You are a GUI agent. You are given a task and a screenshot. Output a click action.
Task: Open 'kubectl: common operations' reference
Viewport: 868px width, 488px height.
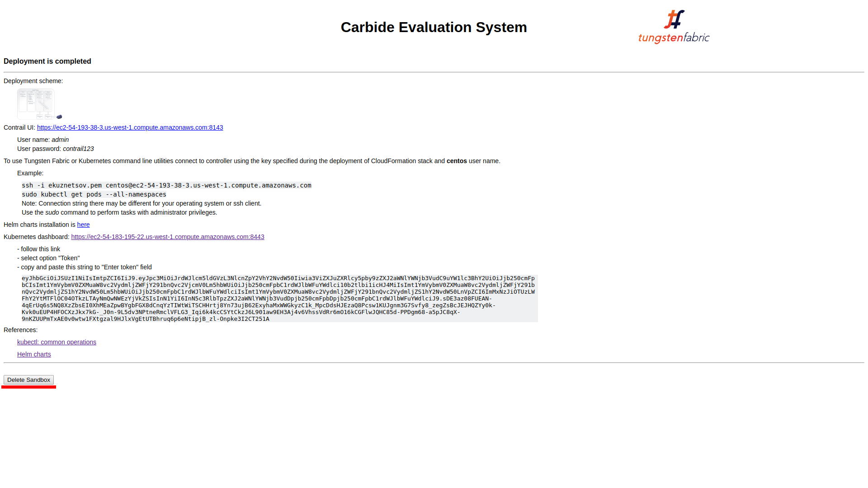tap(57, 342)
